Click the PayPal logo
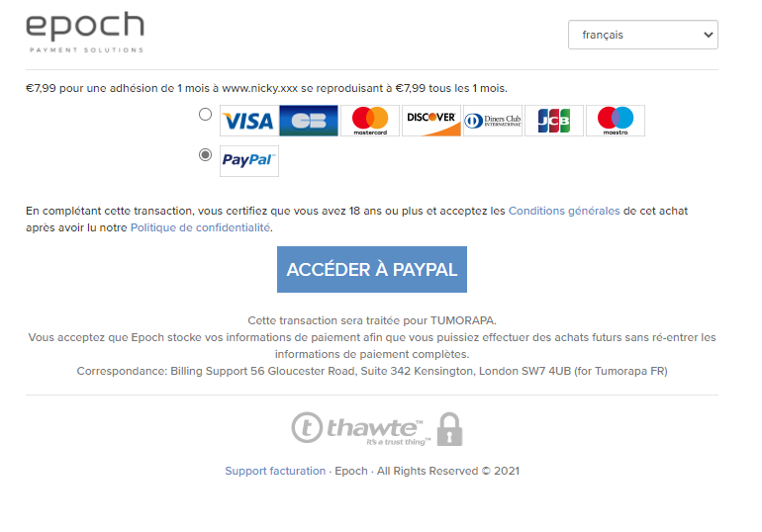The image size is (762, 532). tap(249, 161)
